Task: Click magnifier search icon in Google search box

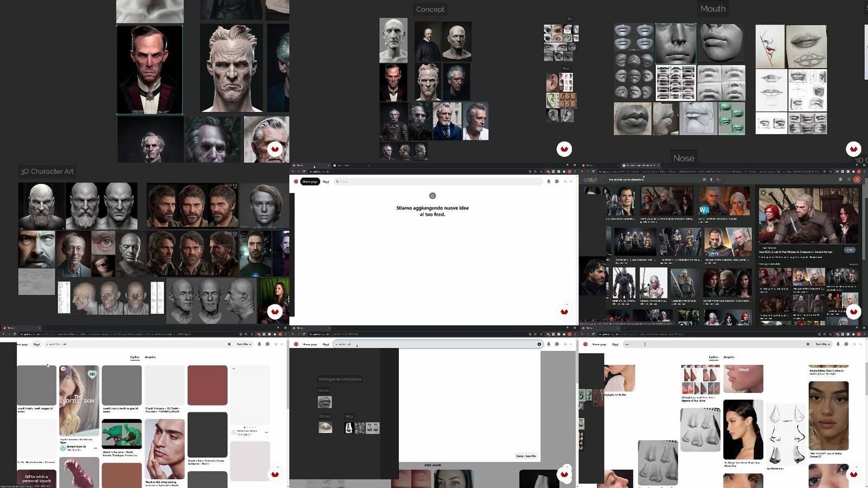Action: pyautogui.click(x=718, y=180)
